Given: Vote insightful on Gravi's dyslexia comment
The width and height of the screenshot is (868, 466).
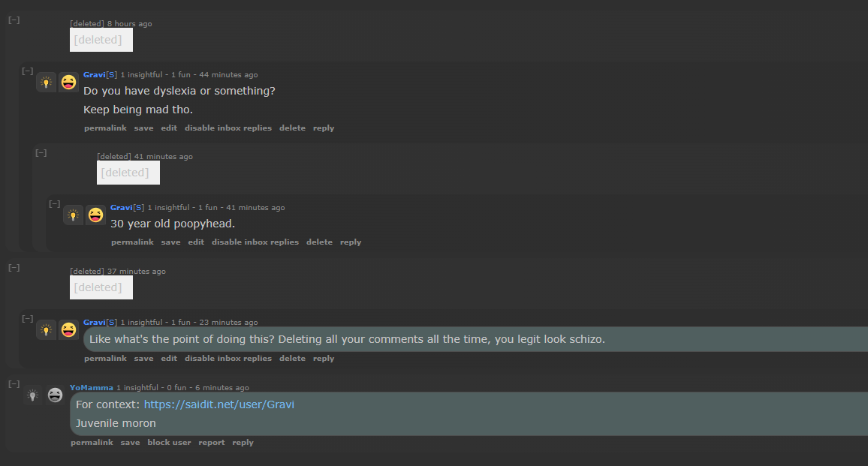Looking at the screenshot, I should 47,83.
